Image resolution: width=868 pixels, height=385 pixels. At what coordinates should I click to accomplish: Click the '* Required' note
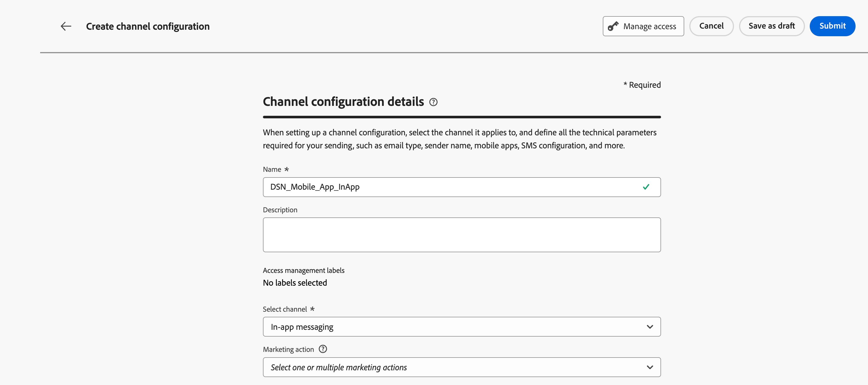tap(642, 85)
